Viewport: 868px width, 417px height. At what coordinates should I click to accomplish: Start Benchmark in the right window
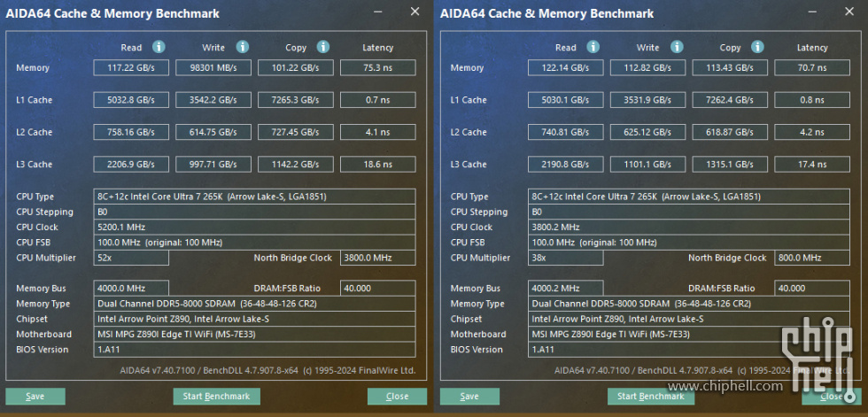pyautogui.click(x=651, y=396)
